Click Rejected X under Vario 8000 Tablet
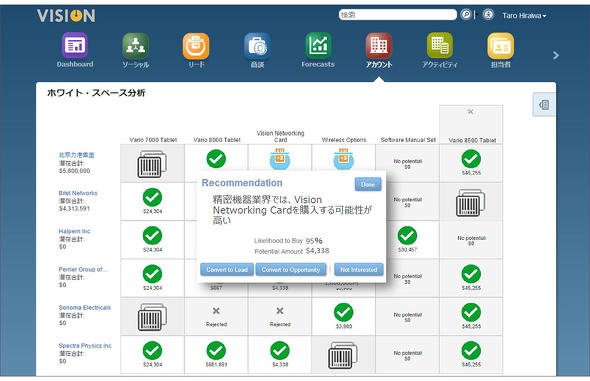 click(x=216, y=311)
